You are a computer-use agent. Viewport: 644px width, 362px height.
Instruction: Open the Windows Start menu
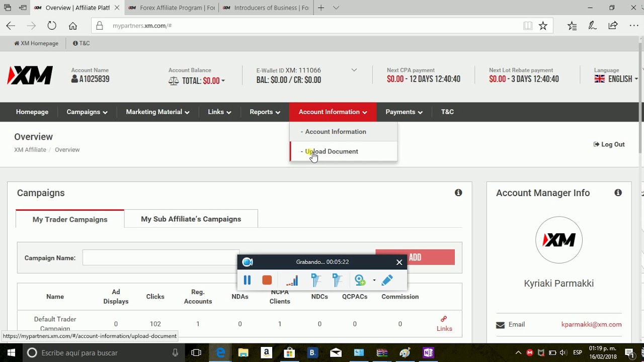coord(11,352)
